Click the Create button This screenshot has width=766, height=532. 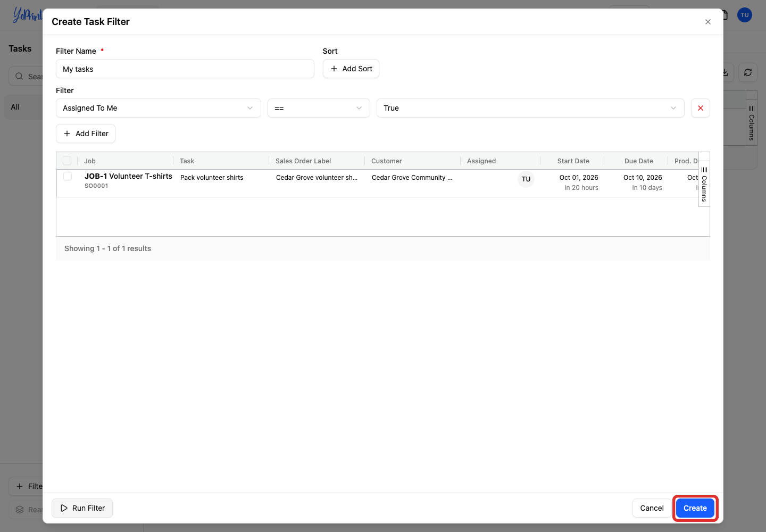tap(695, 508)
